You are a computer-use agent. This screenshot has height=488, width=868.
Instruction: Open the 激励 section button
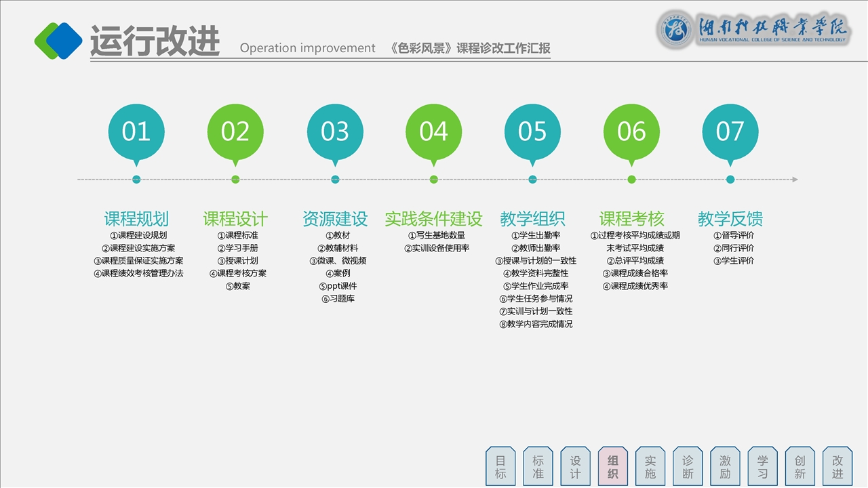coord(726,467)
